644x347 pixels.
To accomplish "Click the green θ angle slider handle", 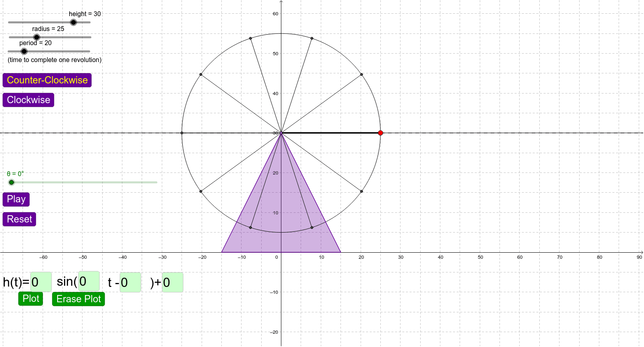I will [x=12, y=182].
